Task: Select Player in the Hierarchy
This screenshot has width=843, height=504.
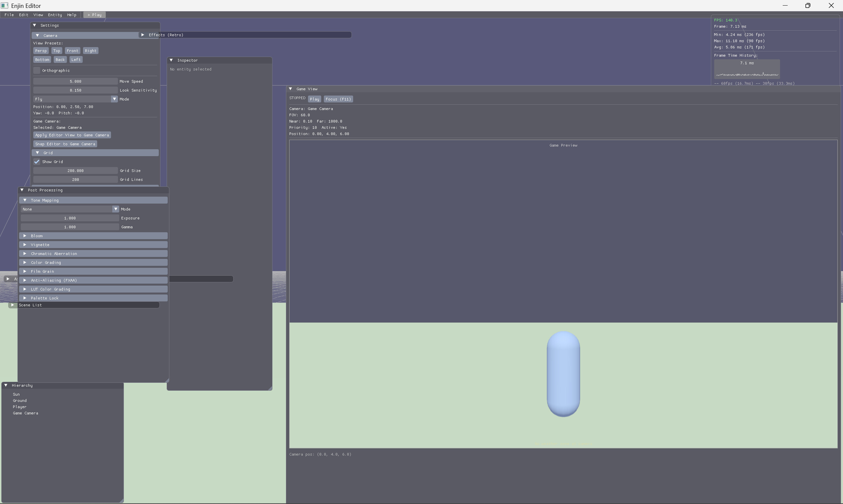Action: [20, 407]
